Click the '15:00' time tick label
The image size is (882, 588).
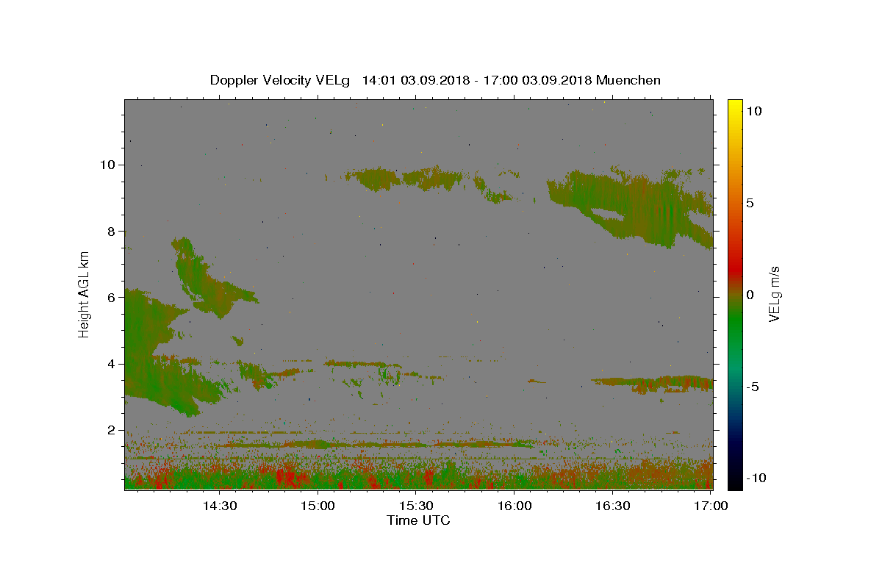click(x=318, y=506)
